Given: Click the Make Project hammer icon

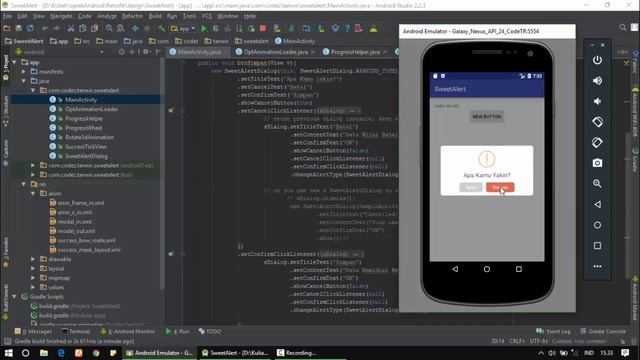Looking at the screenshot, I should (162, 29).
